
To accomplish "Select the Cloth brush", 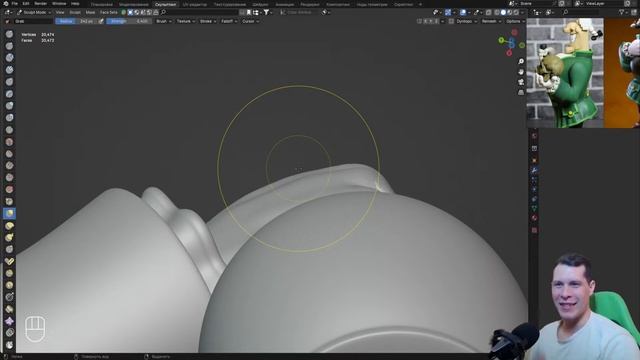I will 9,321.
